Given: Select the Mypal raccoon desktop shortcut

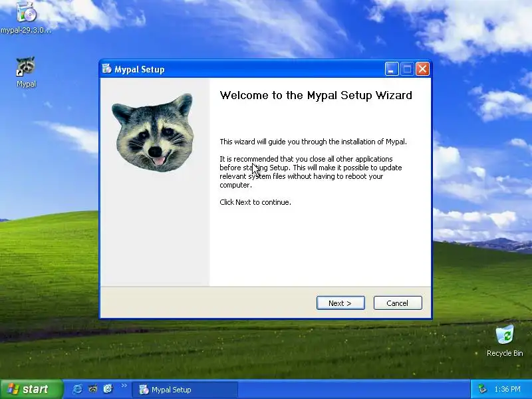Looking at the screenshot, I should (x=26, y=72).
